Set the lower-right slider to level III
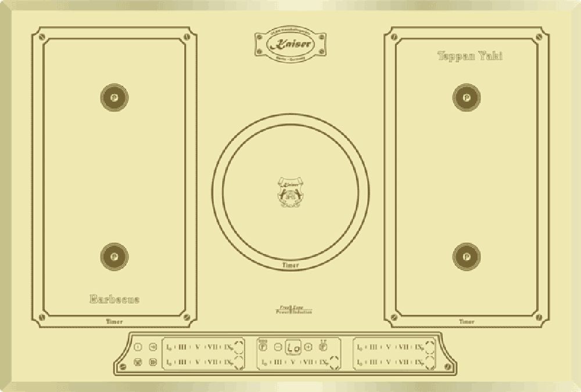This screenshot has height=392, width=581. tap(373, 362)
